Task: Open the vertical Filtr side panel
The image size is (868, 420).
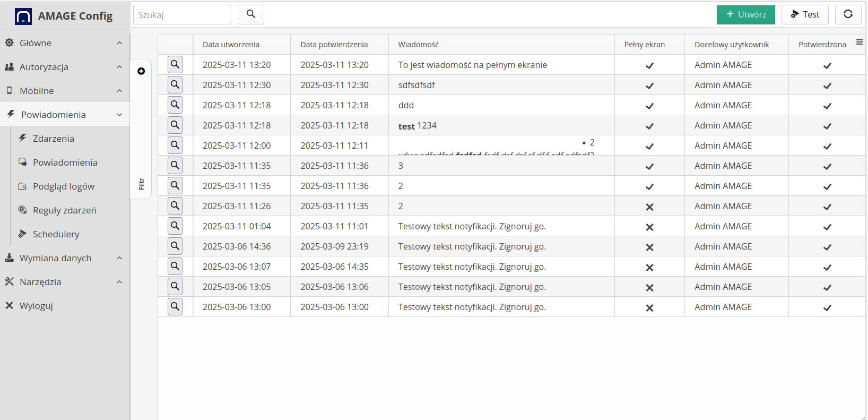Action: pyautogui.click(x=141, y=184)
